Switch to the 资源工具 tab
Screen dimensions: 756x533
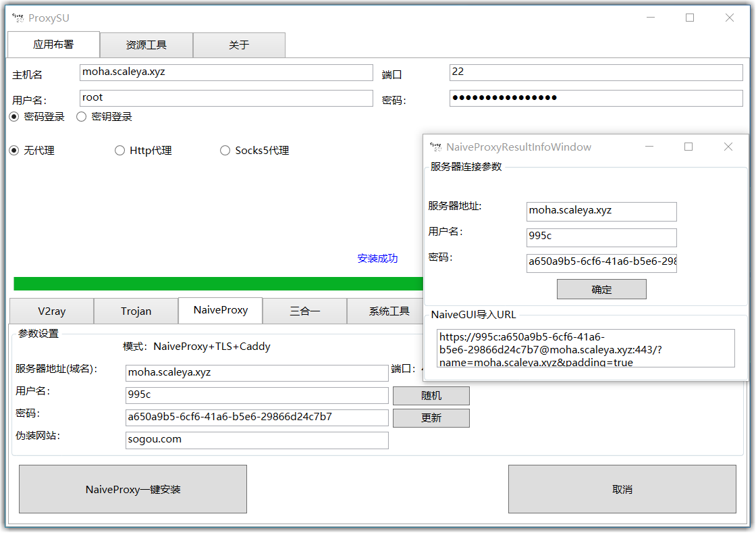[146, 45]
